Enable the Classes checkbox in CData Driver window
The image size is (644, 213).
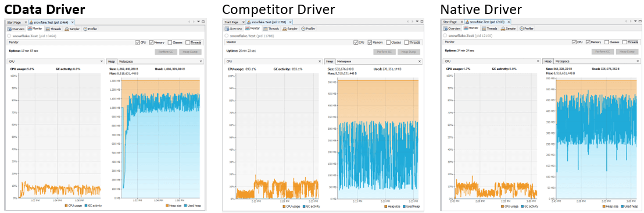click(x=170, y=42)
